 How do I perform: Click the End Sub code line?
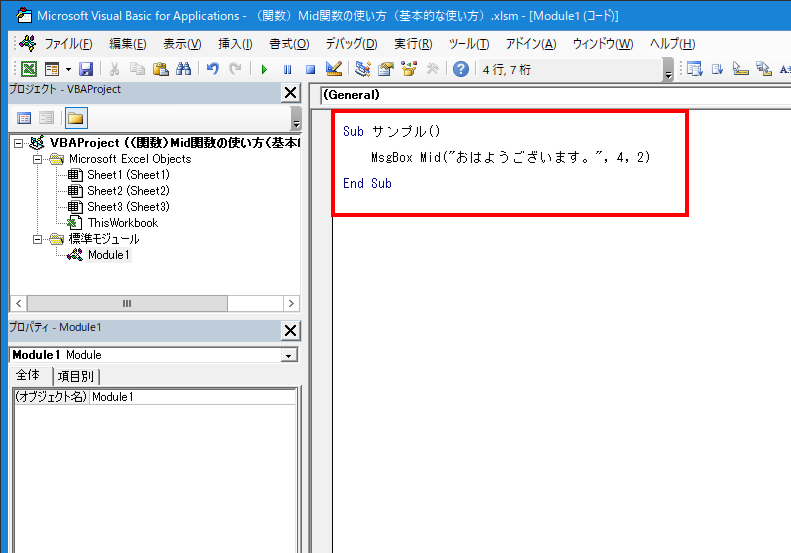[367, 184]
